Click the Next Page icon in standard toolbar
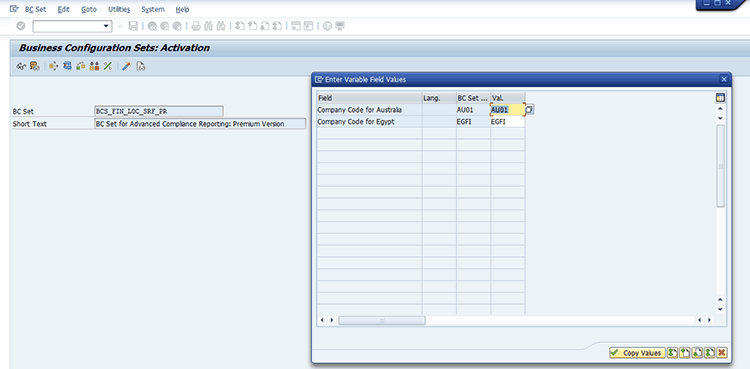The image size is (750, 369). 265,26
